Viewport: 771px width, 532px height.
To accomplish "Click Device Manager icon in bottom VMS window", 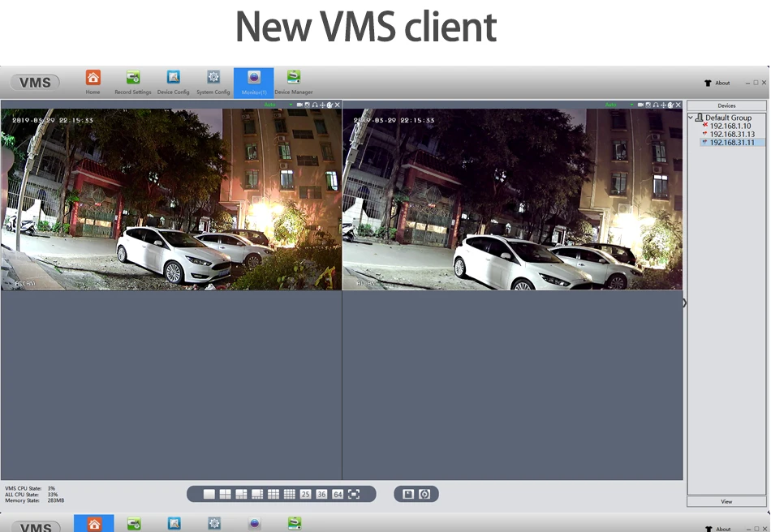I will pos(295,524).
